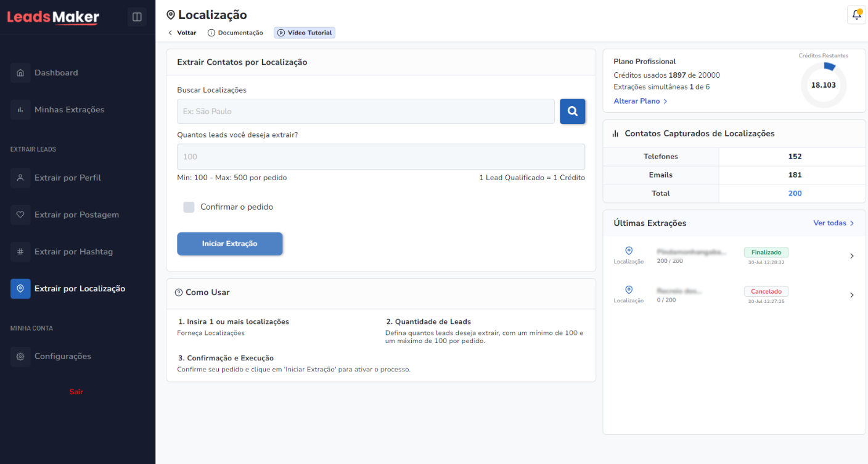Open the Documentação page
The width and height of the screenshot is (868, 464).
click(235, 33)
